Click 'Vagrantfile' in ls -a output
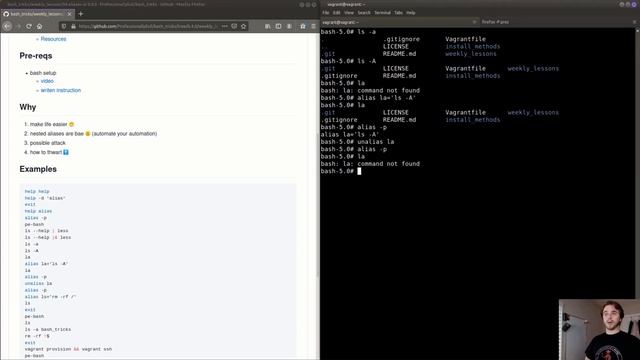Screen dimensions: 640x360 coord(465,39)
